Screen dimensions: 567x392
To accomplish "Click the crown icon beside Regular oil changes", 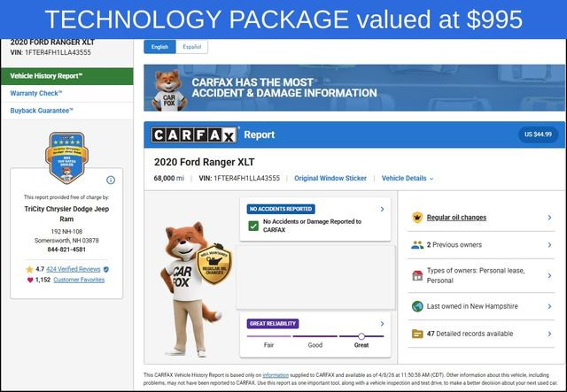I will click(417, 218).
